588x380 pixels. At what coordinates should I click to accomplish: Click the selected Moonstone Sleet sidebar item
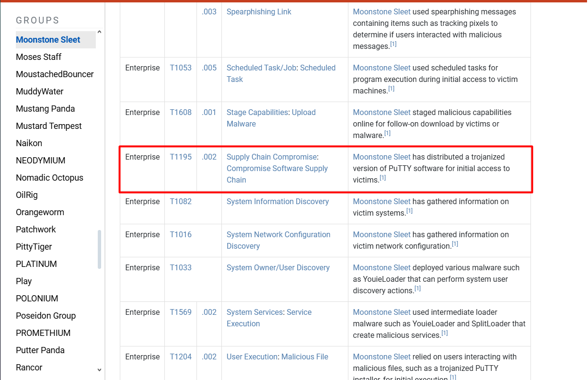point(56,40)
